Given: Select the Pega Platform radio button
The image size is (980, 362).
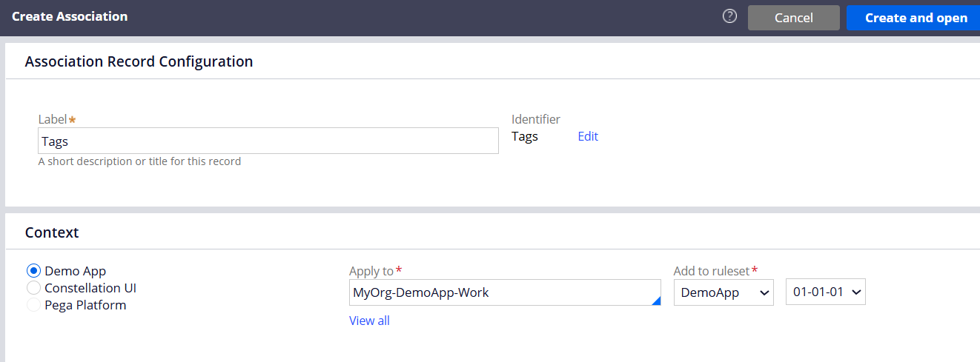Looking at the screenshot, I should pos(33,305).
